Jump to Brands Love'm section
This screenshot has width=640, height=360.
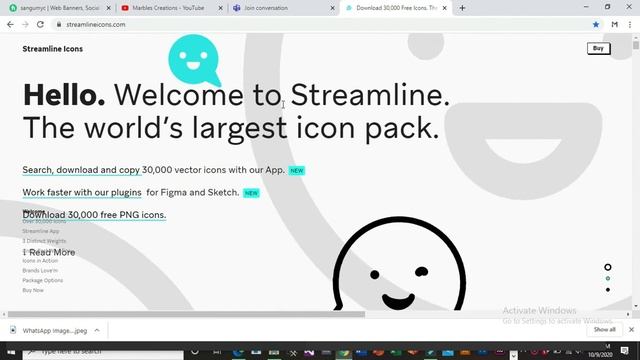coord(40,271)
